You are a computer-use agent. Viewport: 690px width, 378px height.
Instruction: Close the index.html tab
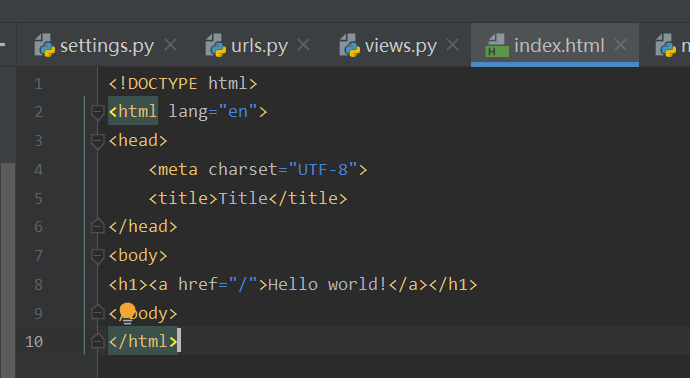click(x=620, y=45)
